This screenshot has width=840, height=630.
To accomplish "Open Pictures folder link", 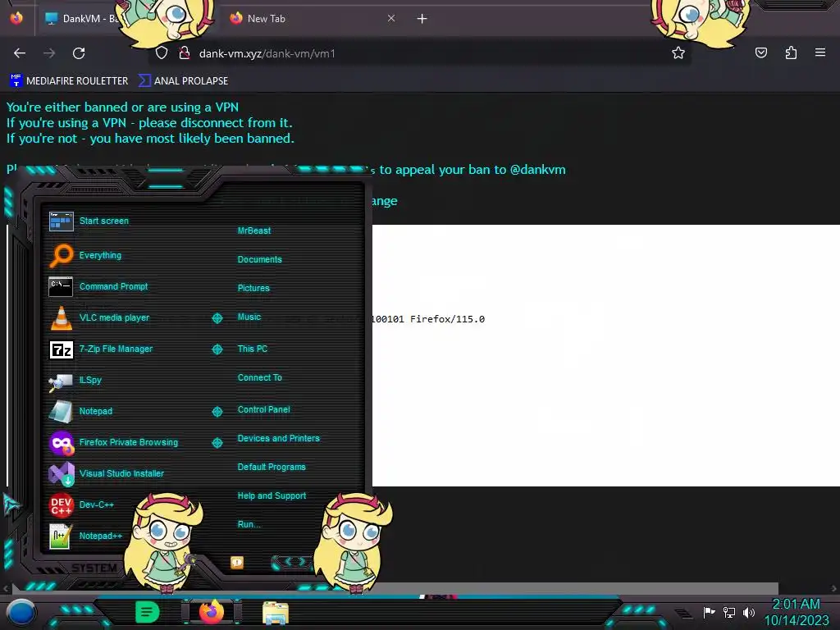I will [253, 288].
